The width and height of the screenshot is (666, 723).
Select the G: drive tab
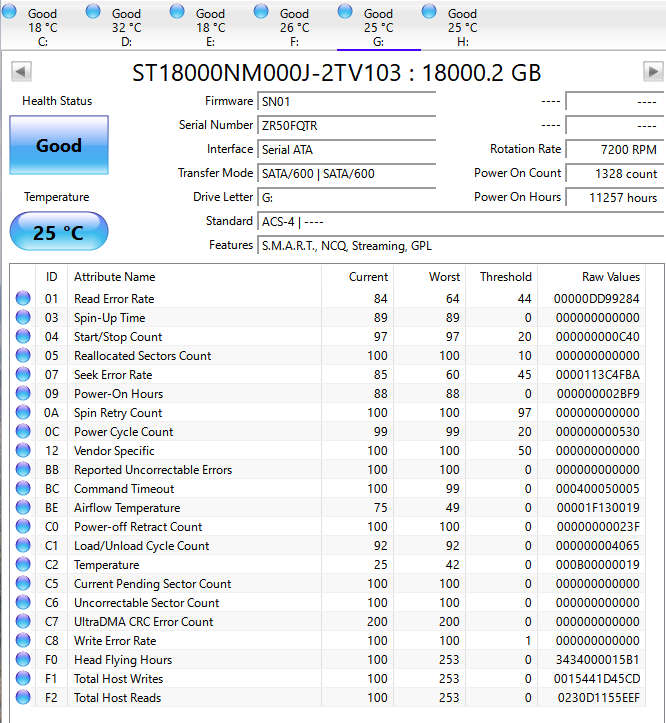pyautogui.click(x=378, y=25)
